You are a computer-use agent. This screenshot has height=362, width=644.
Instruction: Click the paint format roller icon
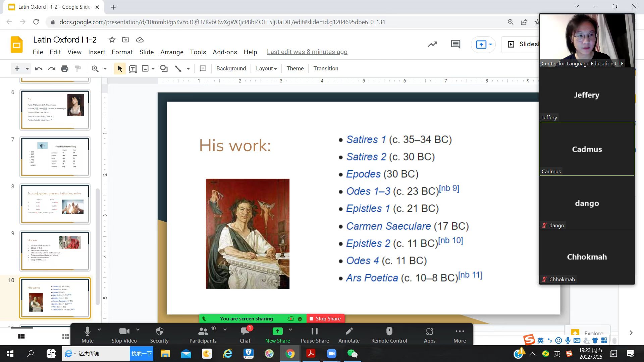77,69
